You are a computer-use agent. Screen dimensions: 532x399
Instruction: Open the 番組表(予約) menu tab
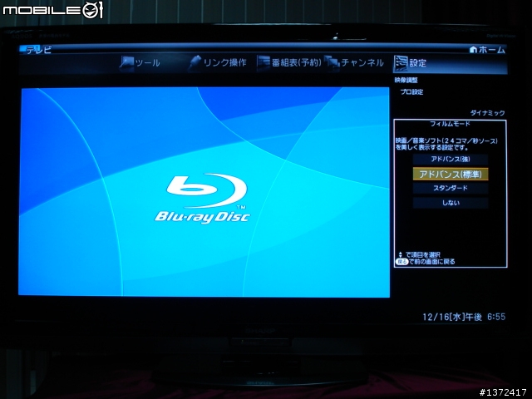tap(289, 63)
